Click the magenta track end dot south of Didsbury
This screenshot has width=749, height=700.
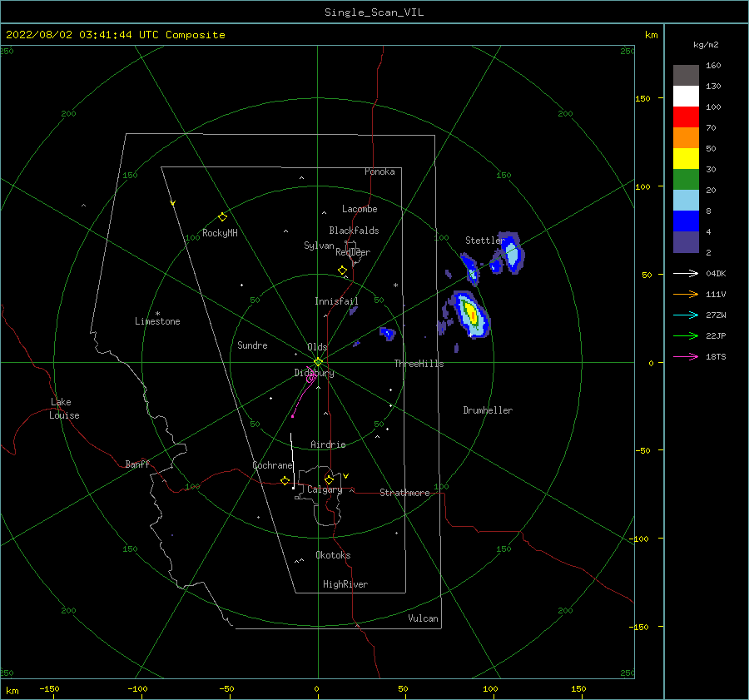292,417
